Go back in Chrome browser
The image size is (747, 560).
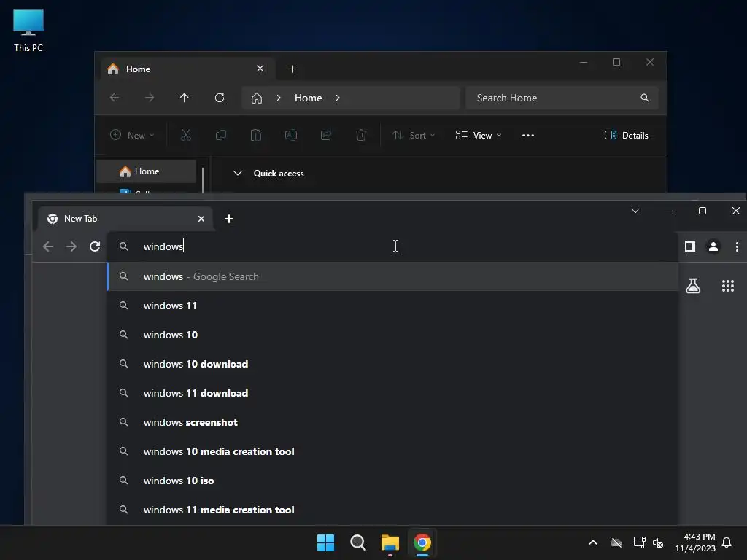click(48, 246)
